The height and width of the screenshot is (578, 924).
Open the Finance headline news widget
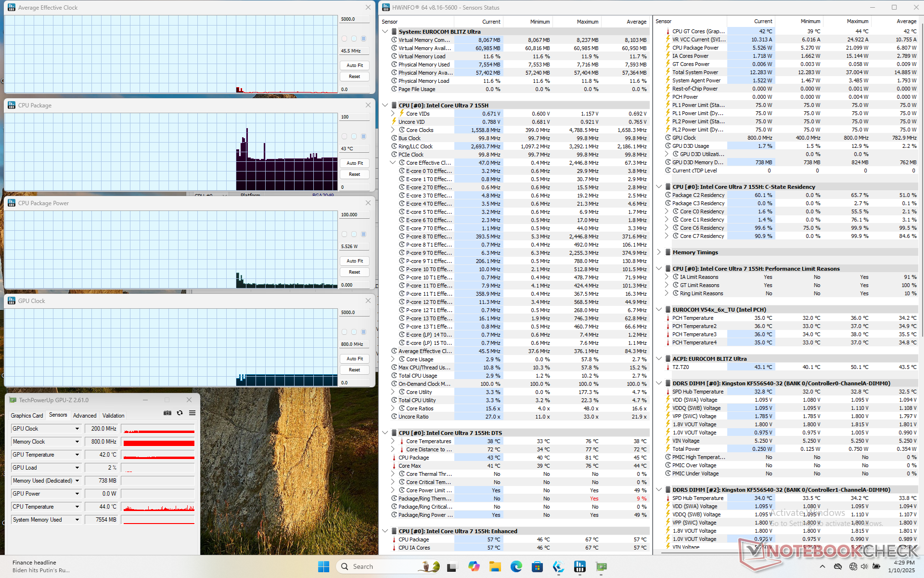point(41,566)
